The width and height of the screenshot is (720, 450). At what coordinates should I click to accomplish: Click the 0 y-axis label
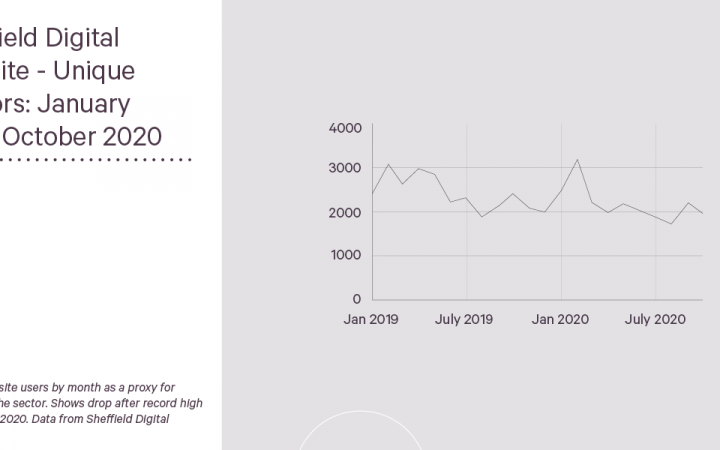pos(357,299)
